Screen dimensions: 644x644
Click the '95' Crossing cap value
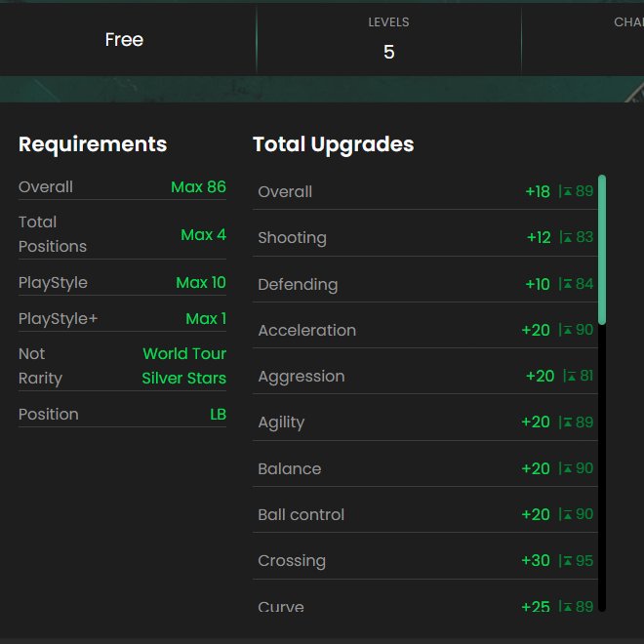click(x=584, y=561)
